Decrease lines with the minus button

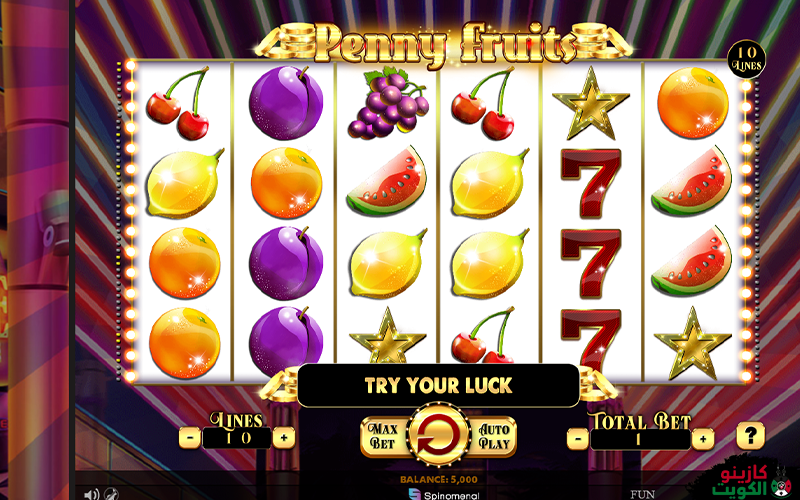190,438
